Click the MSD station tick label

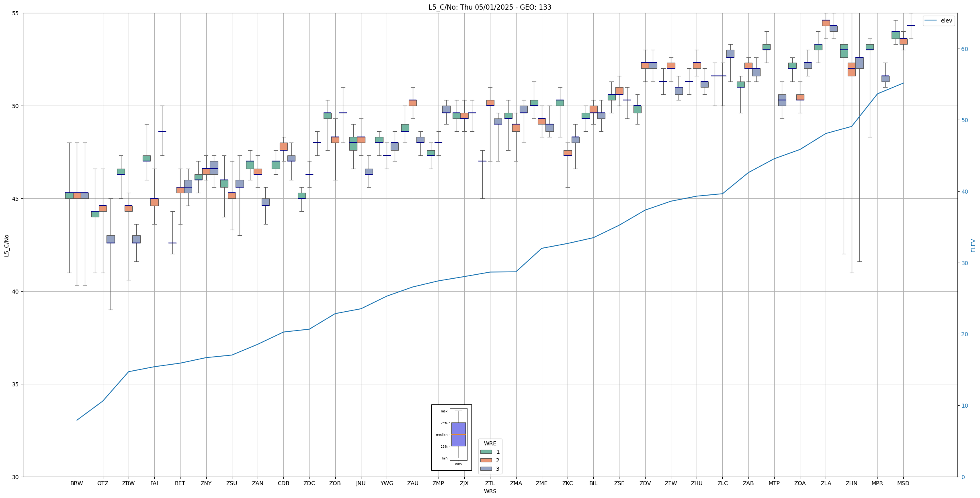pyautogui.click(x=903, y=483)
